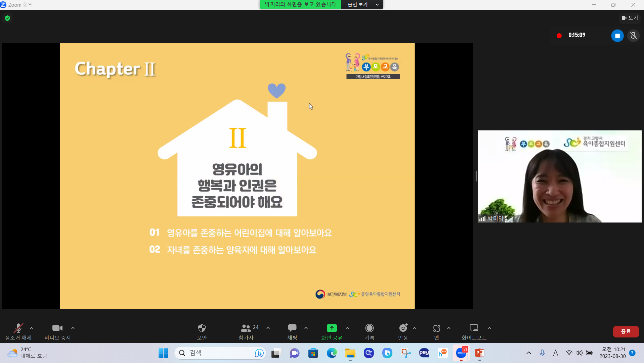Screen dimensions: 644x363
Task: Open the Snipping Tool on taskbar
Action: coord(406,353)
